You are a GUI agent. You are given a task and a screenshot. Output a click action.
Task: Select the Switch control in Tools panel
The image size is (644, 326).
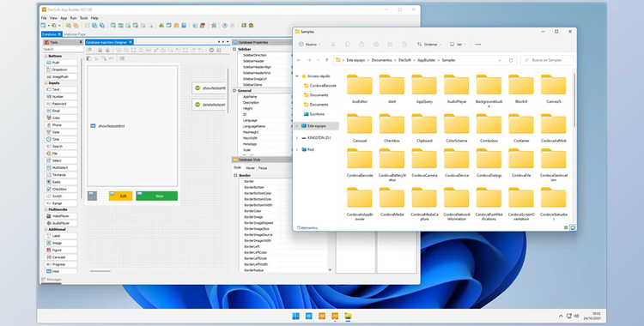click(61, 196)
